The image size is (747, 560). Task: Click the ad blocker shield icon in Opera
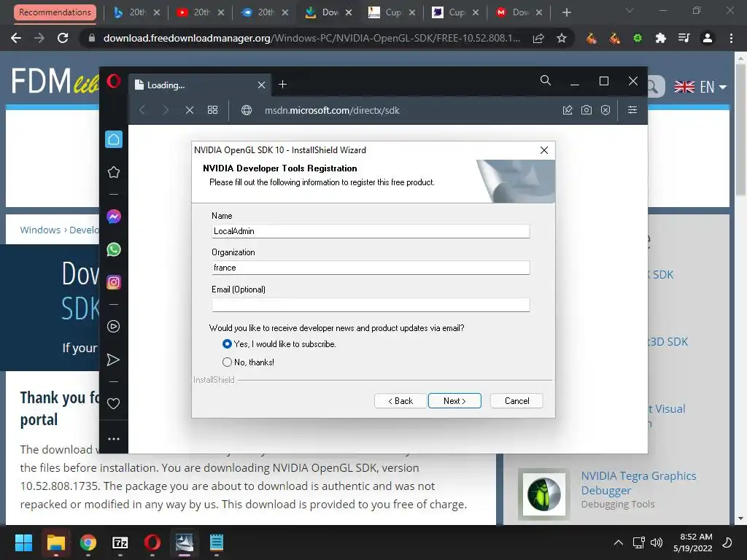click(605, 110)
